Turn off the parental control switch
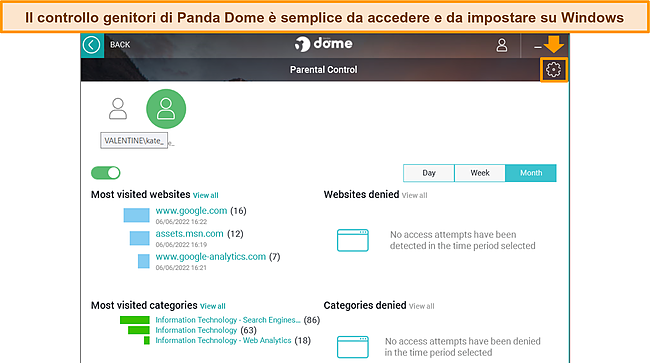 pyautogui.click(x=106, y=173)
